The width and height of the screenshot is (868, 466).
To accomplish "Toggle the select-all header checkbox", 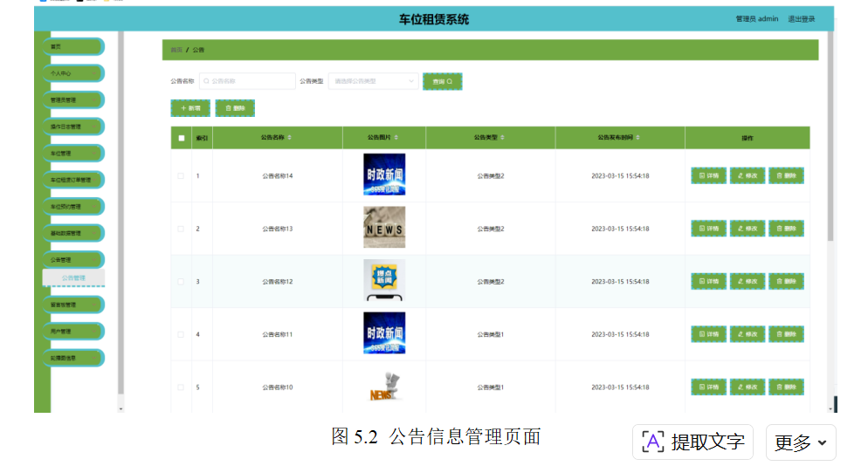I will (182, 138).
